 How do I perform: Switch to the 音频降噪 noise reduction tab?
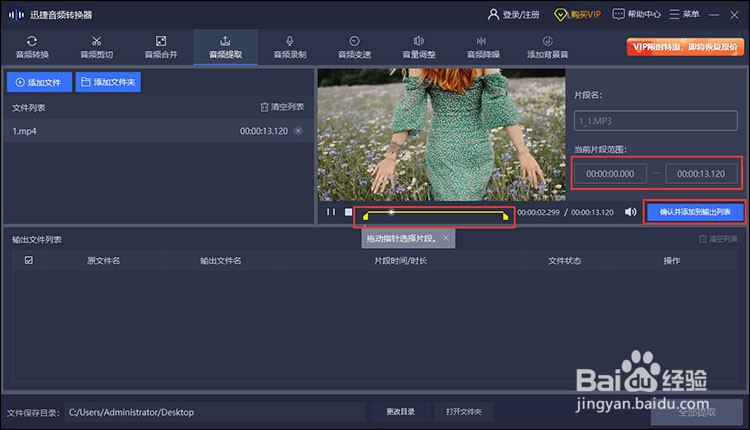[x=483, y=47]
